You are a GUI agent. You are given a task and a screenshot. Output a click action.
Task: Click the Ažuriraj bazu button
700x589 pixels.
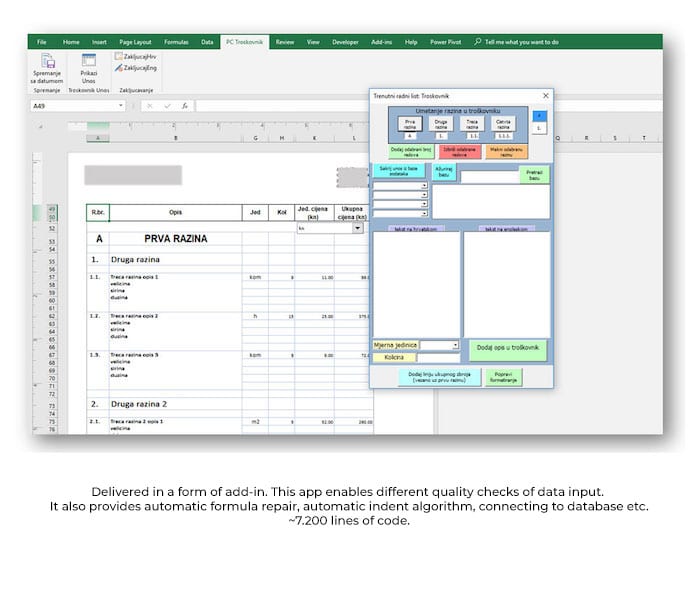click(x=444, y=172)
